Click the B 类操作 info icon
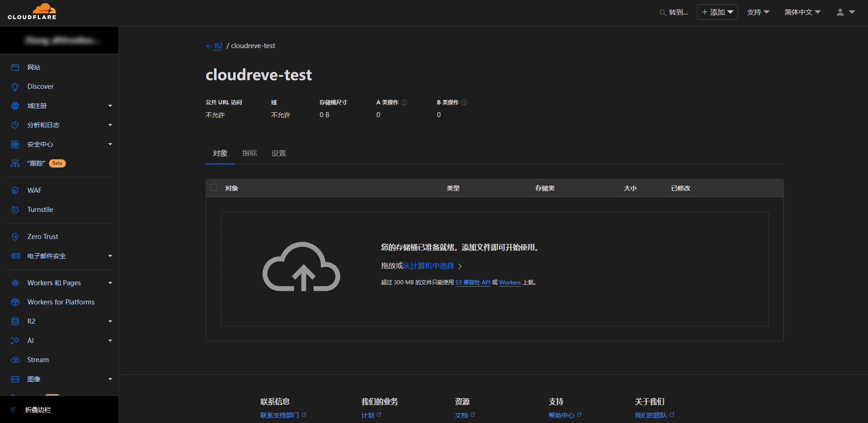 click(464, 102)
